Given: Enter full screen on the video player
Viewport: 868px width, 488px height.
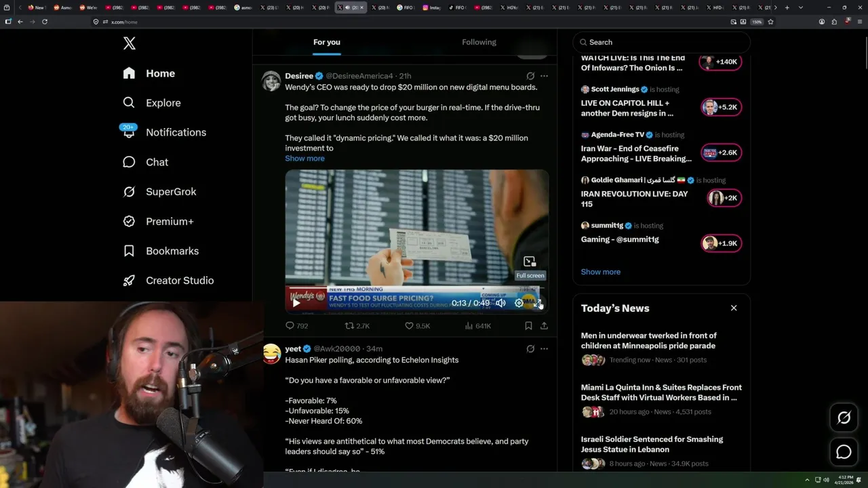Looking at the screenshot, I should coord(538,303).
